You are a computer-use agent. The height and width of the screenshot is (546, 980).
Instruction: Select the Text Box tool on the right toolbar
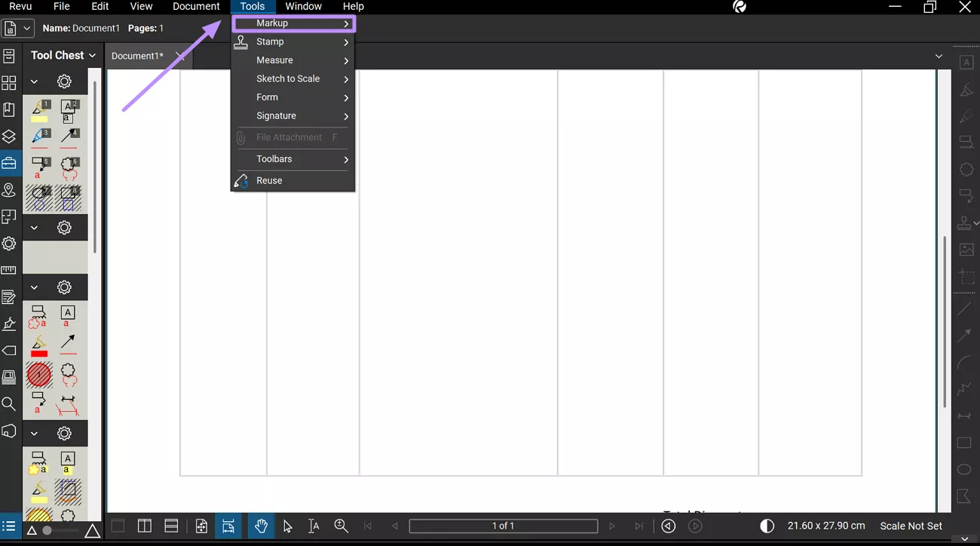tap(966, 62)
